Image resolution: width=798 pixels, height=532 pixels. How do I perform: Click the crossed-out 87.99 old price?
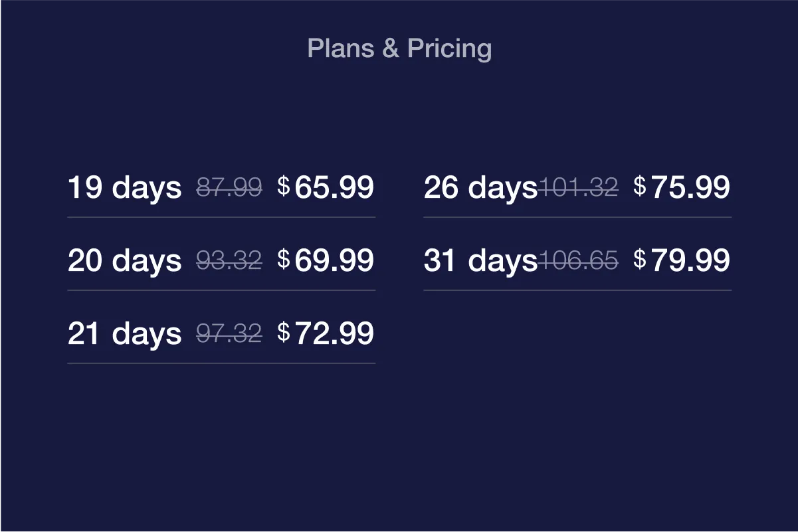tap(229, 188)
